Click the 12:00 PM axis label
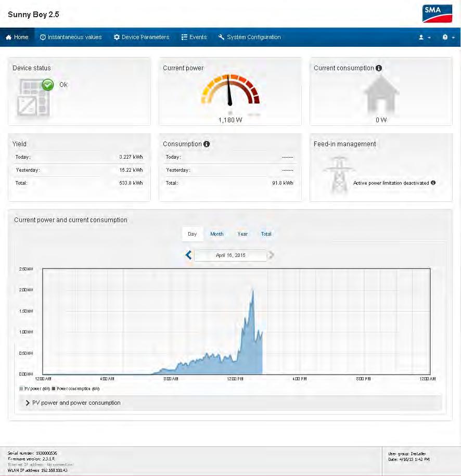The image size is (461, 476). (235, 379)
